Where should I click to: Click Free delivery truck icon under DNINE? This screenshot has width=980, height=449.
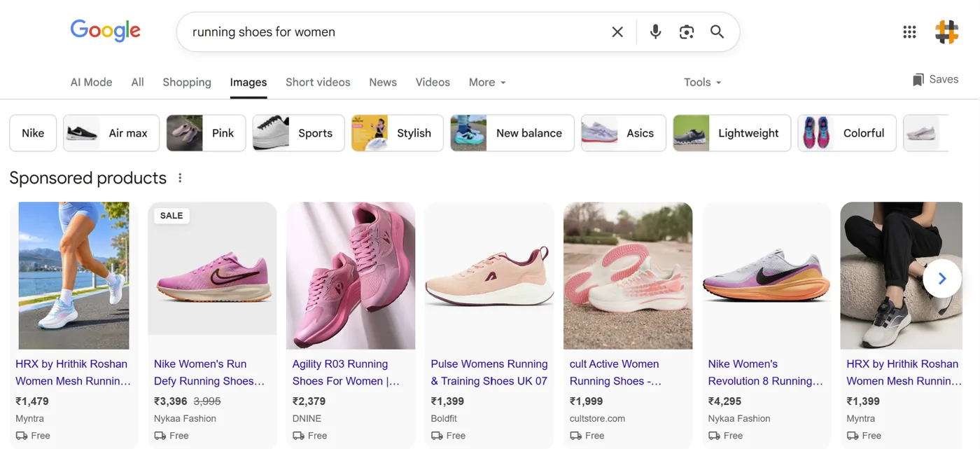(x=299, y=436)
